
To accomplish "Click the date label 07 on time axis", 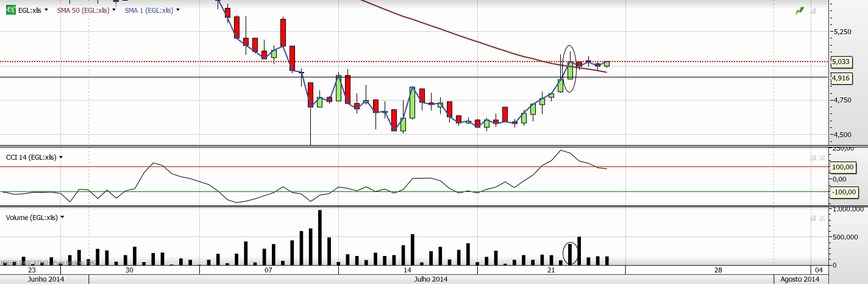I will coord(268,270).
